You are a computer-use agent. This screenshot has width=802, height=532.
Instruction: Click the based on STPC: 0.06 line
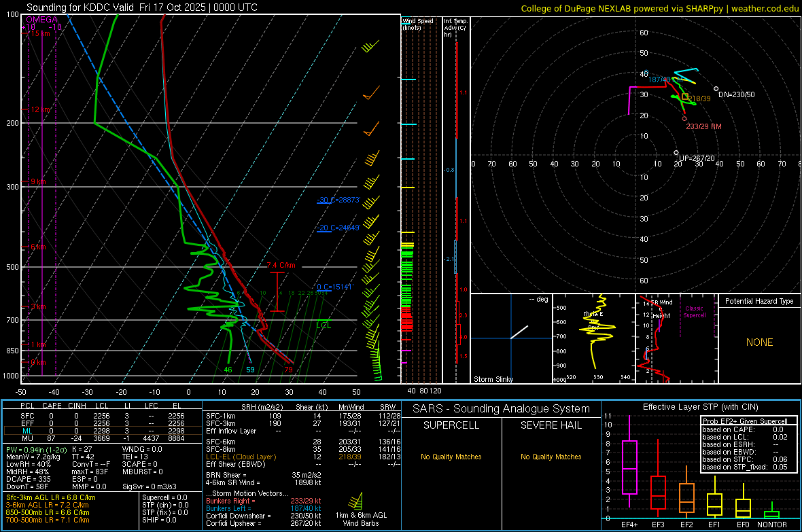745,459
